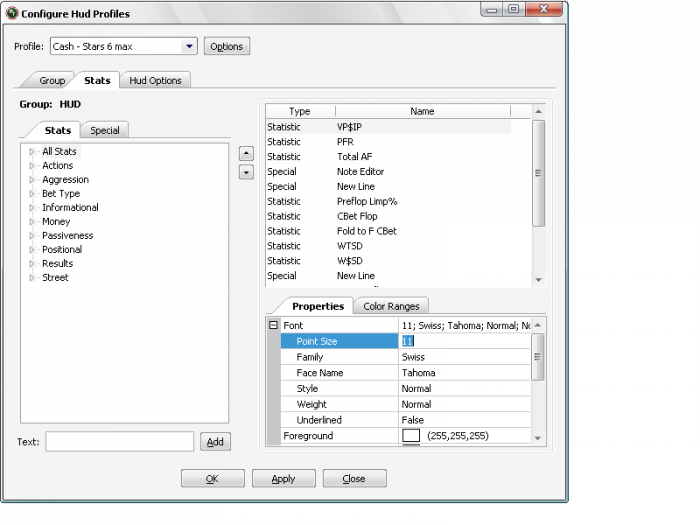Open the Hud Options tab
Viewport: 700px width, 525px height.
[x=155, y=80]
